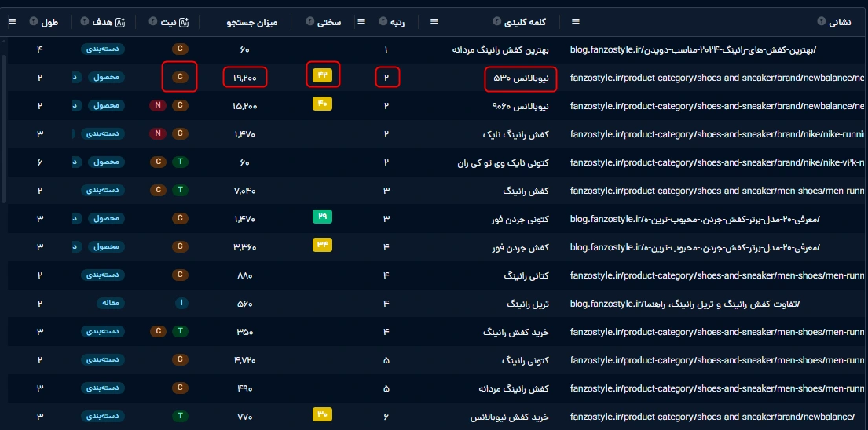Click the help icon beside طول header
Image resolution: width=868 pixels, height=430 pixels.
[32, 21]
